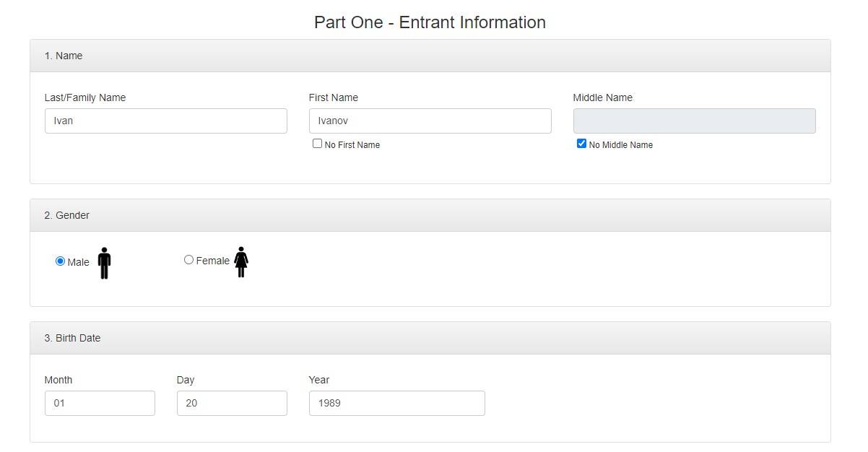868x452 pixels.
Task: Focus the Day field showing 20
Action: [232, 404]
